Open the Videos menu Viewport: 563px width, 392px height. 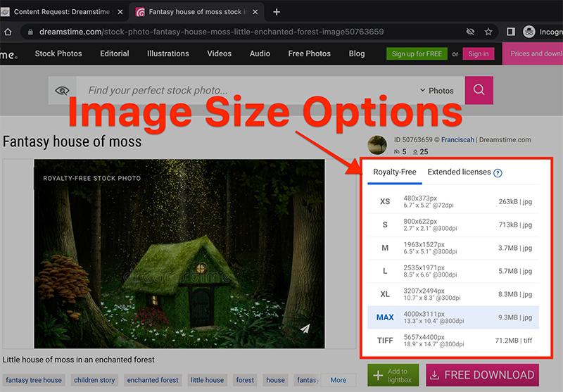[x=220, y=53]
